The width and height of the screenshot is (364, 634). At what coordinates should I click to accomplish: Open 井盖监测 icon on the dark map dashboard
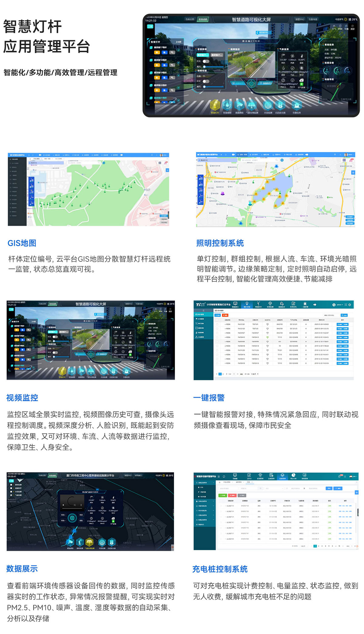(x=102, y=542)
